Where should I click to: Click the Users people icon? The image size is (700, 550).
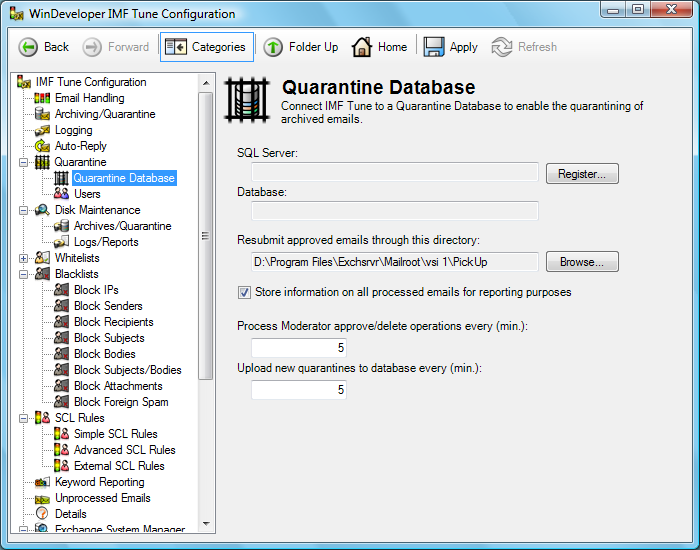tap(62, 194)
